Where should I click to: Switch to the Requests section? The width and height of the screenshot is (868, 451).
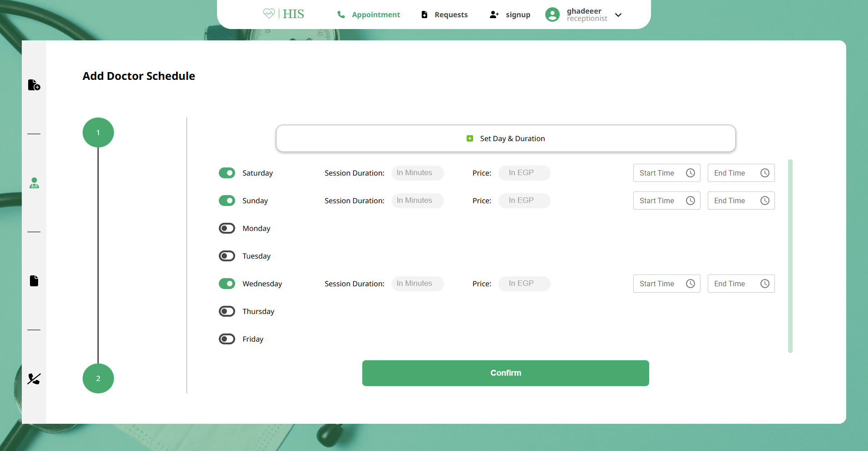[451, 15]
